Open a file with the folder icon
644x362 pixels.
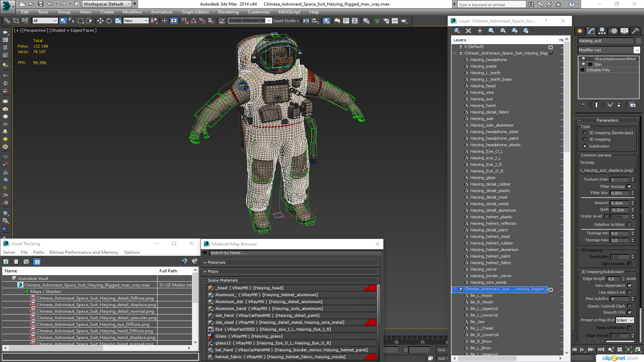point(31,4)
